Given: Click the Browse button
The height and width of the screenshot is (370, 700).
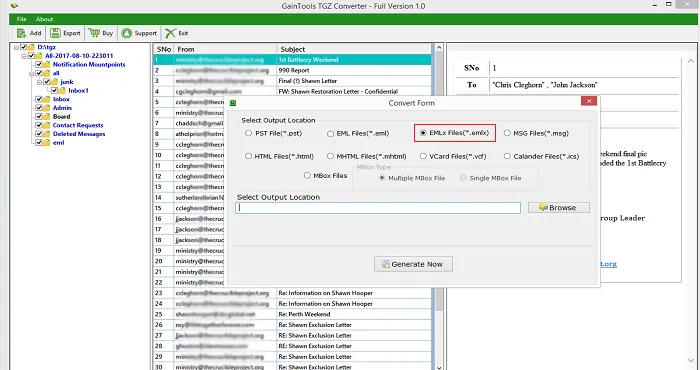Looking at the screenshot, I should (x=558, y=208).
